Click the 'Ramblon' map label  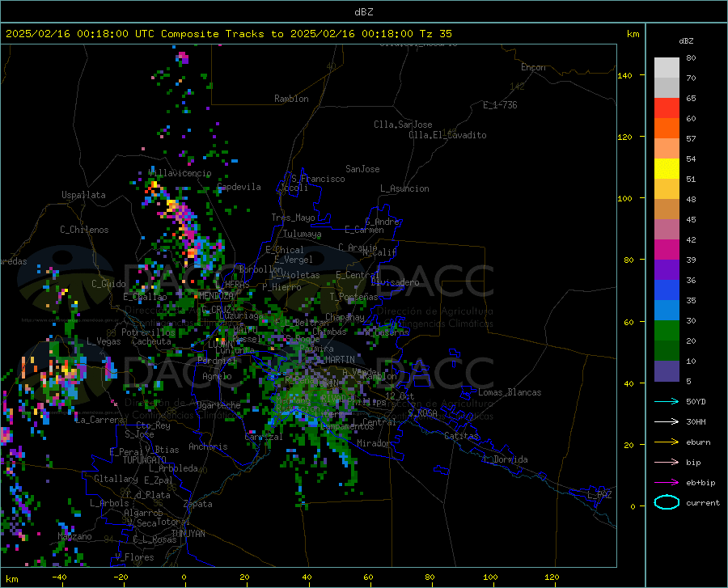point(291,99)
